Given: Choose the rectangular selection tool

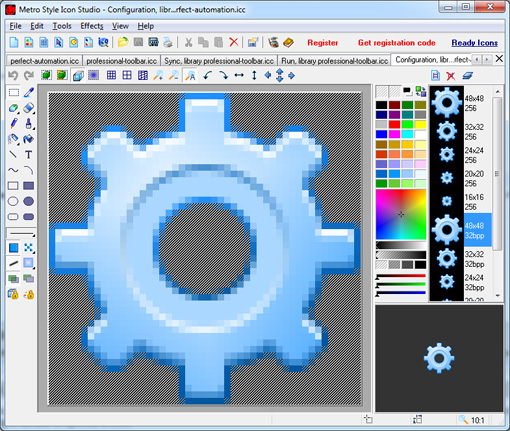Looking at the screenshot, I should (x=13, y=92).
